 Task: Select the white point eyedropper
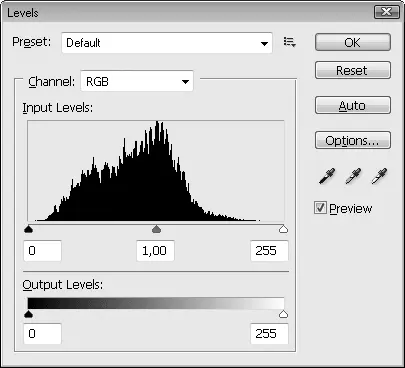379,176
